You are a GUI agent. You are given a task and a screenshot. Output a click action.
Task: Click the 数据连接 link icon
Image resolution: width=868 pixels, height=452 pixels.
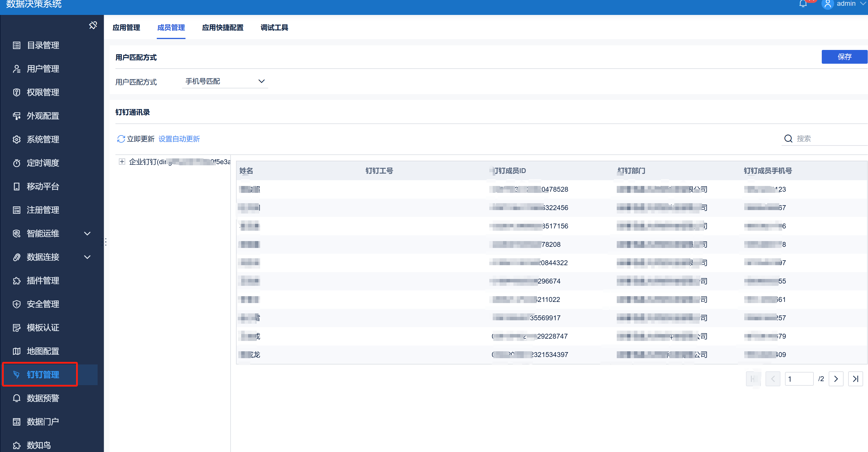[17, 257]
